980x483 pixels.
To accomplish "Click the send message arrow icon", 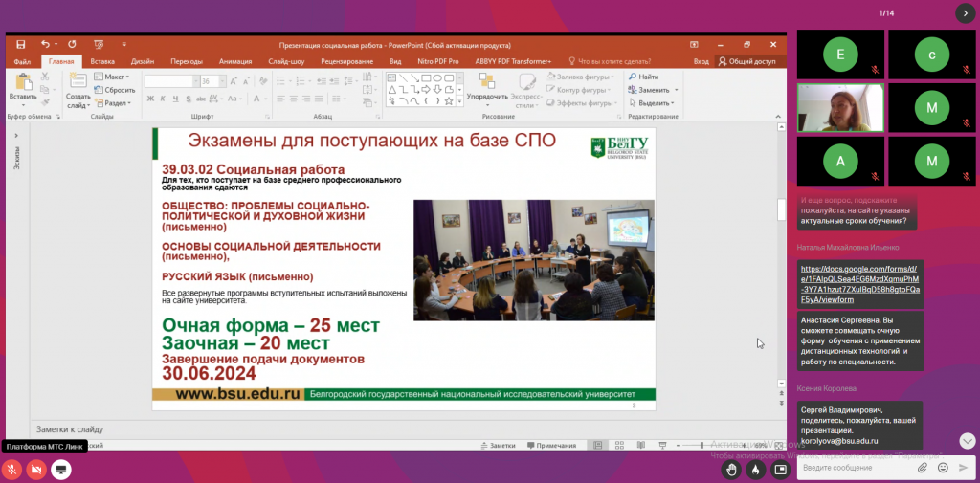I will [x=963, y=468].
